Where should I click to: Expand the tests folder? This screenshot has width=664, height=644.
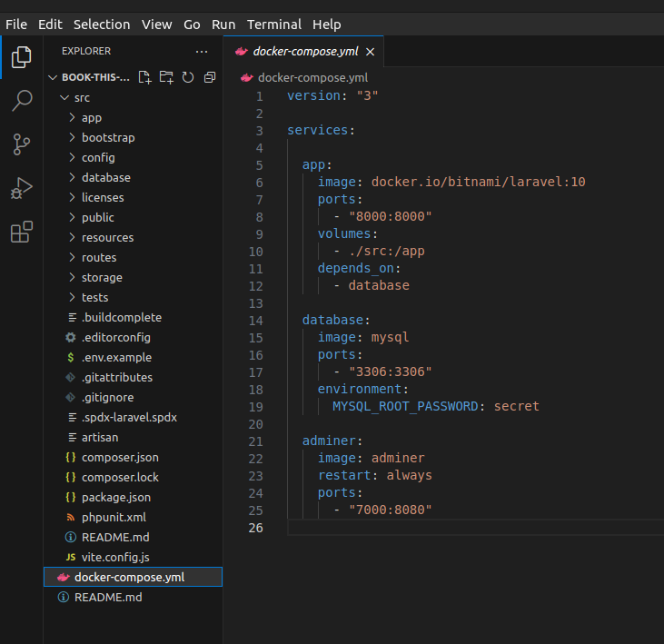[x=72, y=297]
